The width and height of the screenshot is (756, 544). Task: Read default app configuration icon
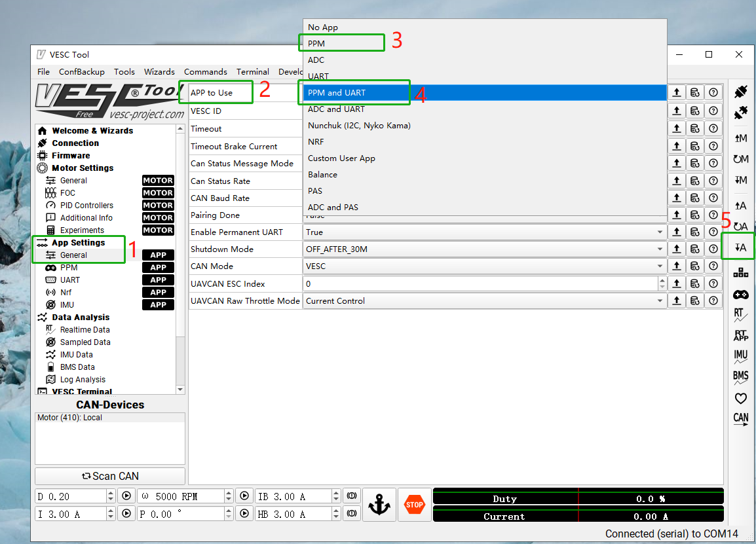[740, 227]
